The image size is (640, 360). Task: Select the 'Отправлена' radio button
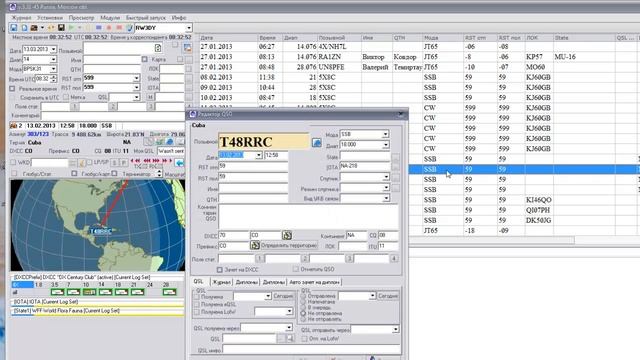point(303,296)
